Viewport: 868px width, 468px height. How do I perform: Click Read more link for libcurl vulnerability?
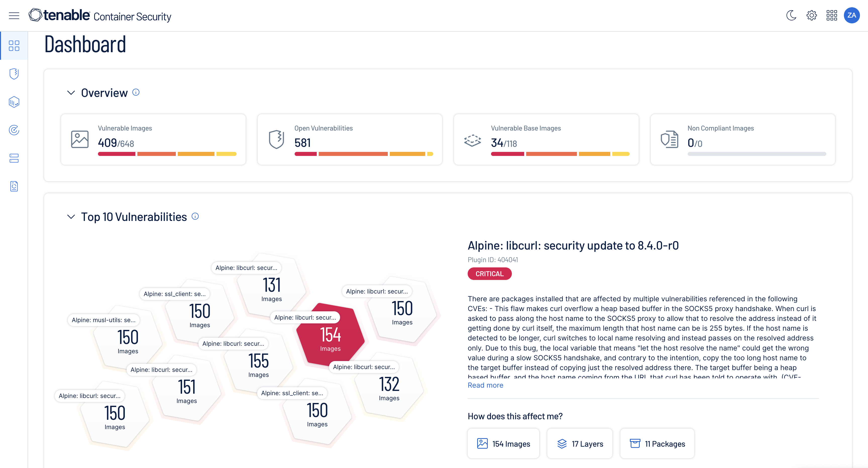coord(485,385)
